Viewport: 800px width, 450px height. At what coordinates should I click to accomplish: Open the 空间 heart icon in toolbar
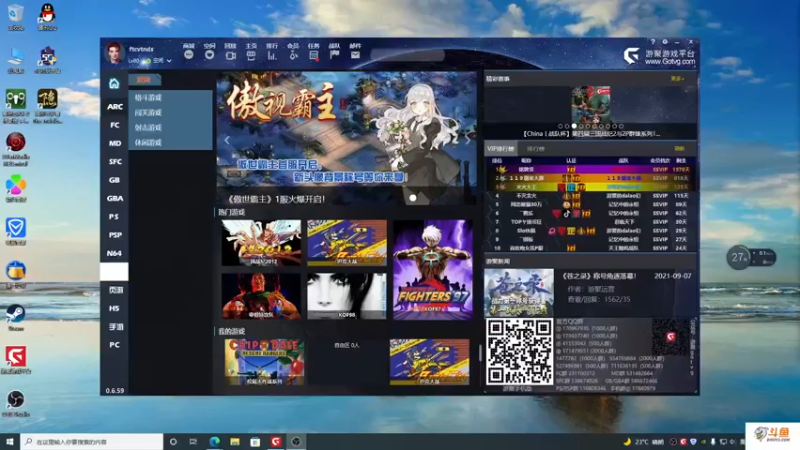pyautogui.click(x=210, y=55)
